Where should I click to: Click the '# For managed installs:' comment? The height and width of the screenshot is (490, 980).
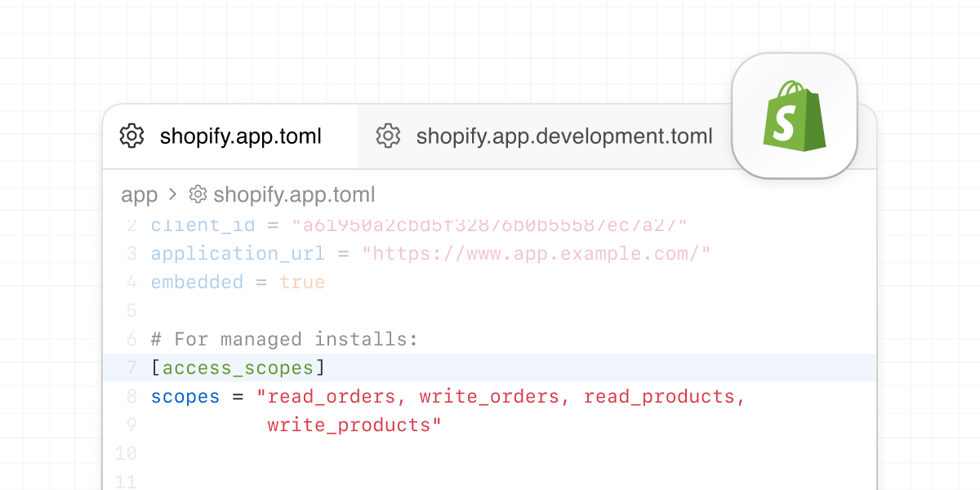284,339
